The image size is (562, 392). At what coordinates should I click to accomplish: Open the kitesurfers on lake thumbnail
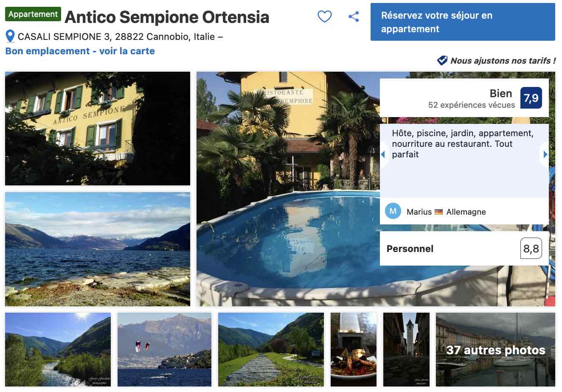(x=164, y=350)
